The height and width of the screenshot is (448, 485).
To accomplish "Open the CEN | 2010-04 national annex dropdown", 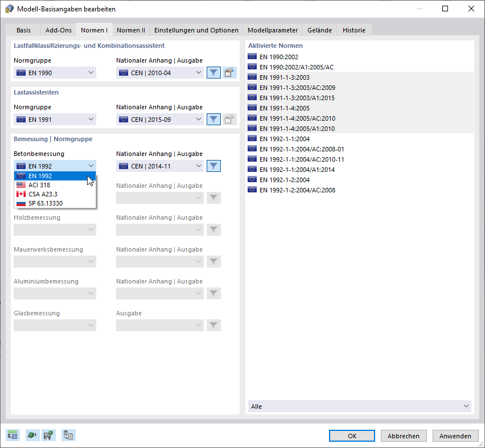I will coord(159,73).
